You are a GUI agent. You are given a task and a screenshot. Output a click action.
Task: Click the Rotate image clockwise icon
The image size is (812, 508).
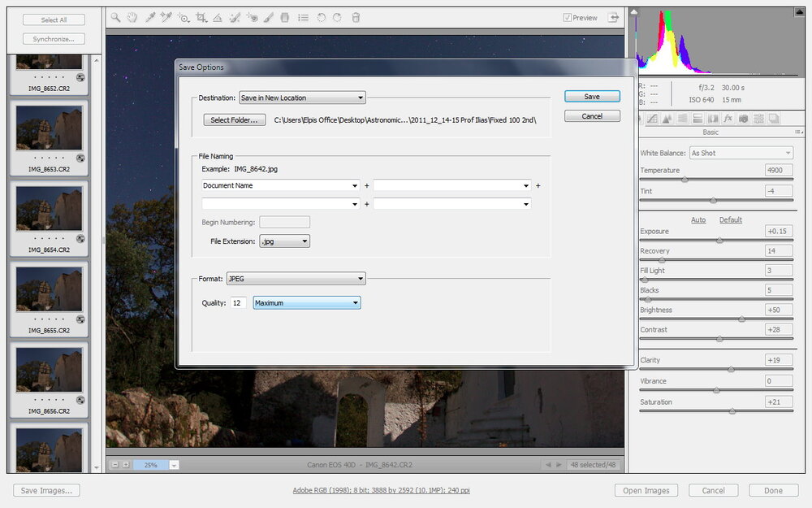tap(337, 17)
